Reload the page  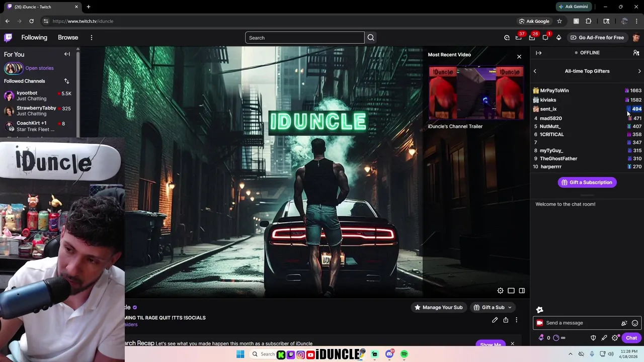[31, 21]
